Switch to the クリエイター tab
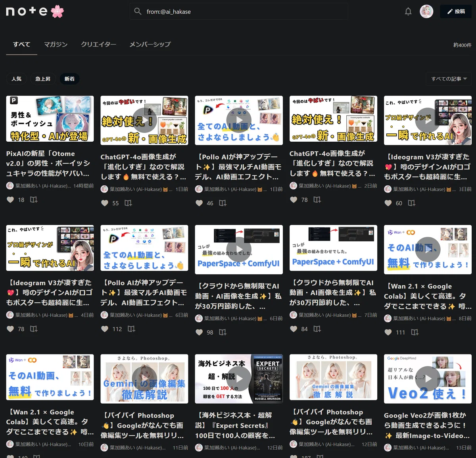This screenshot has height=458, width=476. [x=98, y=44]
